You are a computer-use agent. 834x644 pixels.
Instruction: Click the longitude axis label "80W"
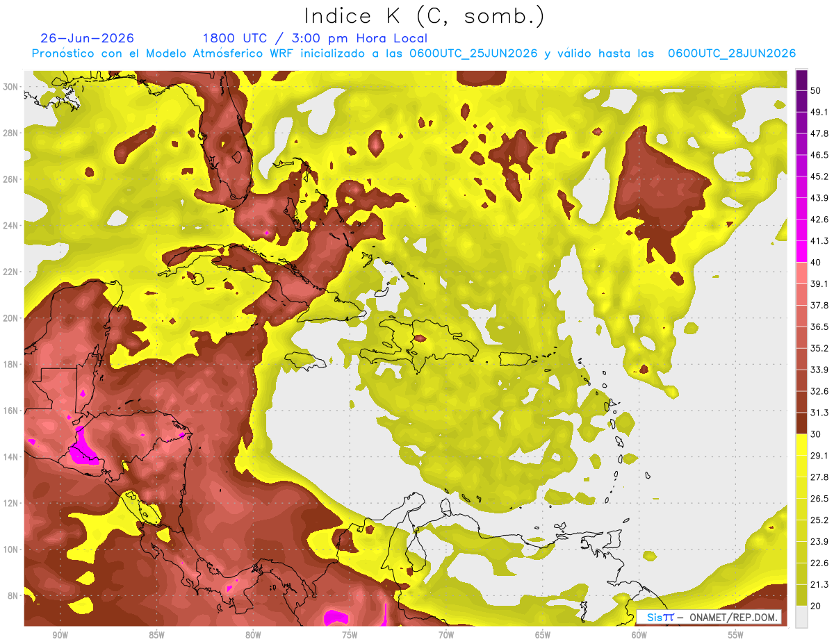[x=253, y=635]
